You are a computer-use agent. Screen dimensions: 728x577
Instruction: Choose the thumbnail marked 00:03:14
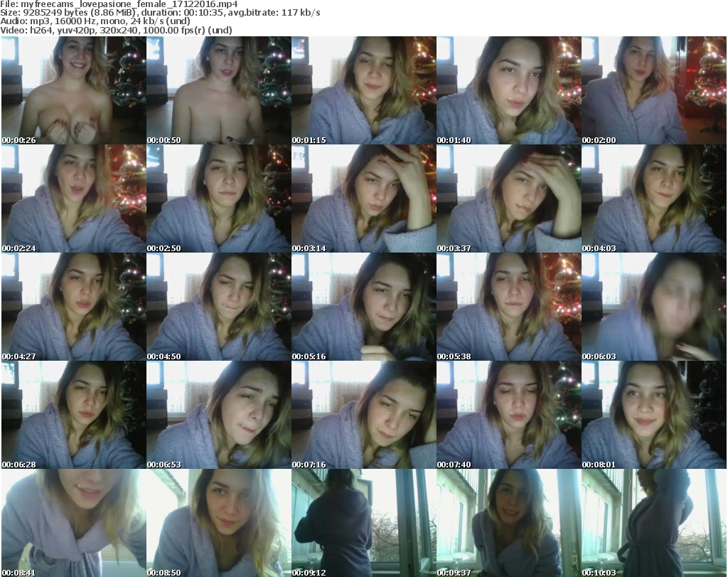[363, 198]
